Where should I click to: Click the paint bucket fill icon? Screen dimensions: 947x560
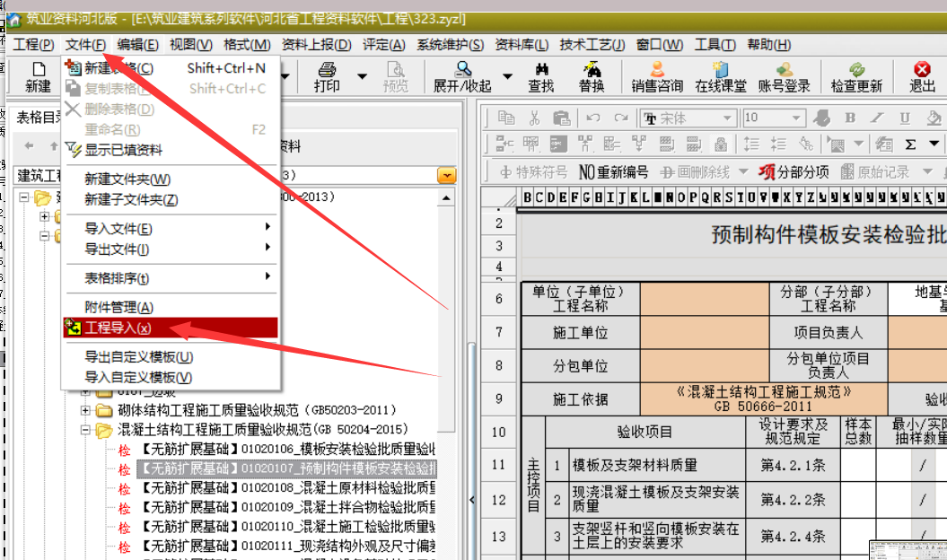(x=934, y=118)
